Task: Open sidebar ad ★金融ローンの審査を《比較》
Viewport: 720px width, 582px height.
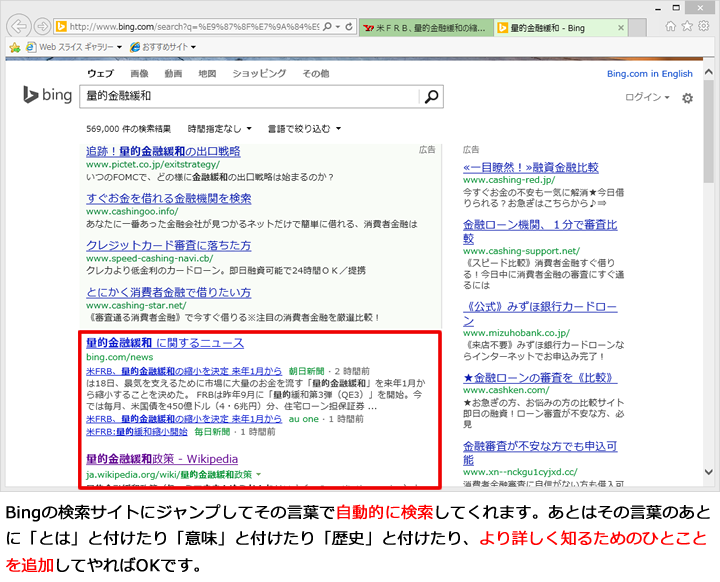Action: [x=540, y=378]
